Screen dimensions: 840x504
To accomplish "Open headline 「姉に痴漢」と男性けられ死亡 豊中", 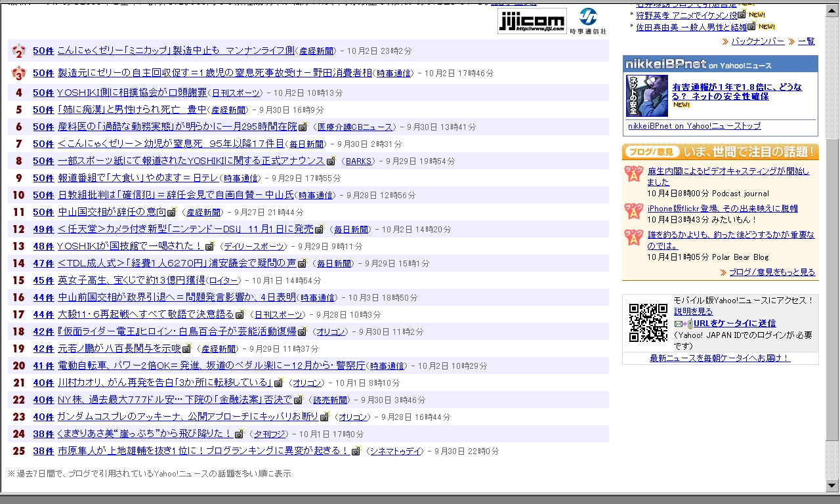I will tap(132, 110).
